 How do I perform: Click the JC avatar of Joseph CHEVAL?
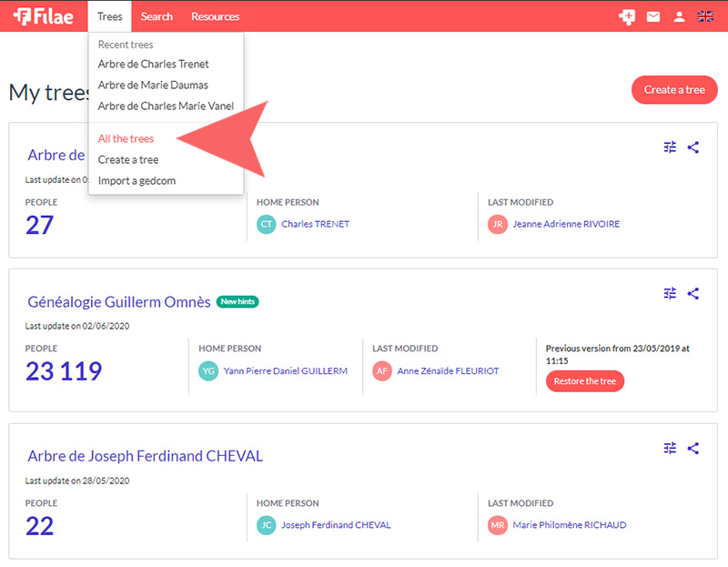click(266, 525)
